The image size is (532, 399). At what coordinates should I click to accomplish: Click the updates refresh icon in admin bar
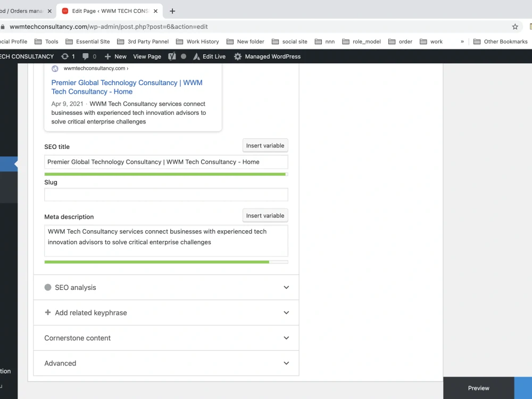65,57
